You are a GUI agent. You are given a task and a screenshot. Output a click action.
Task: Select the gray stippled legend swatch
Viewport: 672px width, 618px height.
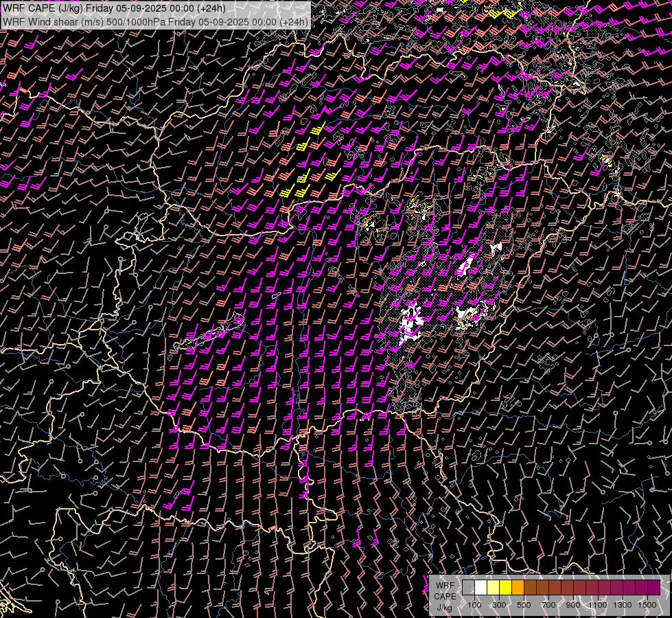pos(468,587)
